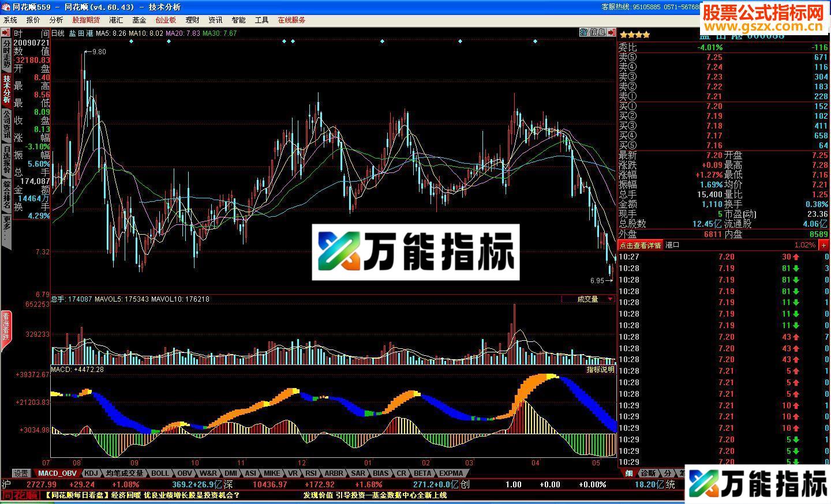This screenshot has width=831, height=504.
Task: Select the BOLL indicator tab
Action: tap(160, 473)
